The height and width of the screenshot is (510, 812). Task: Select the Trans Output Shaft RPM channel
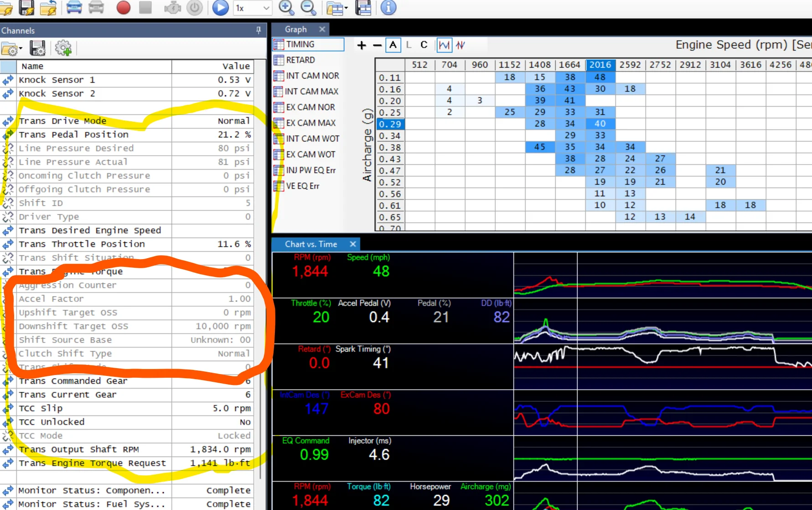[x=127, y=449]
